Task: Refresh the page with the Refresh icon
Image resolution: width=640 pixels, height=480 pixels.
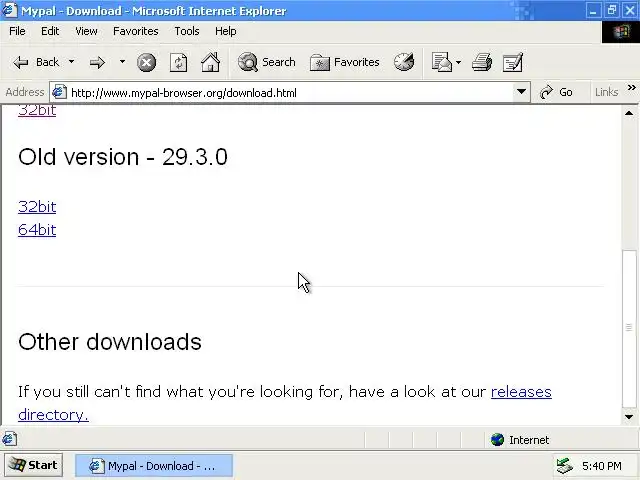Action: point(178,63)
